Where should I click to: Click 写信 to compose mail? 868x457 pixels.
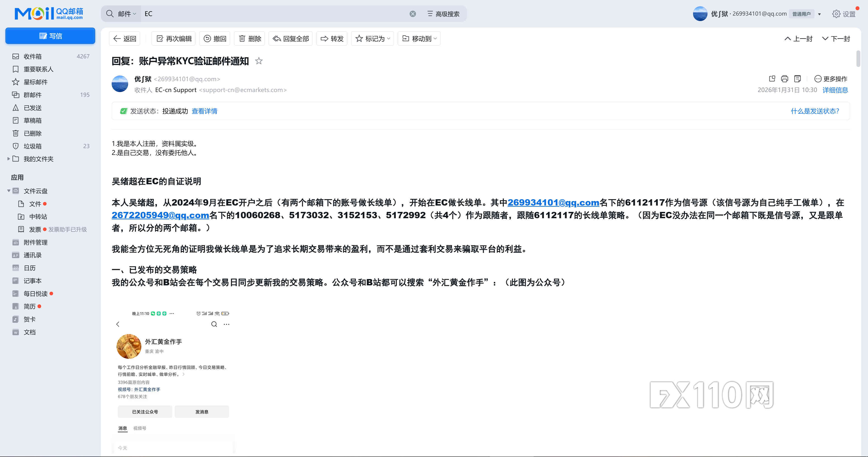point(50,36)
